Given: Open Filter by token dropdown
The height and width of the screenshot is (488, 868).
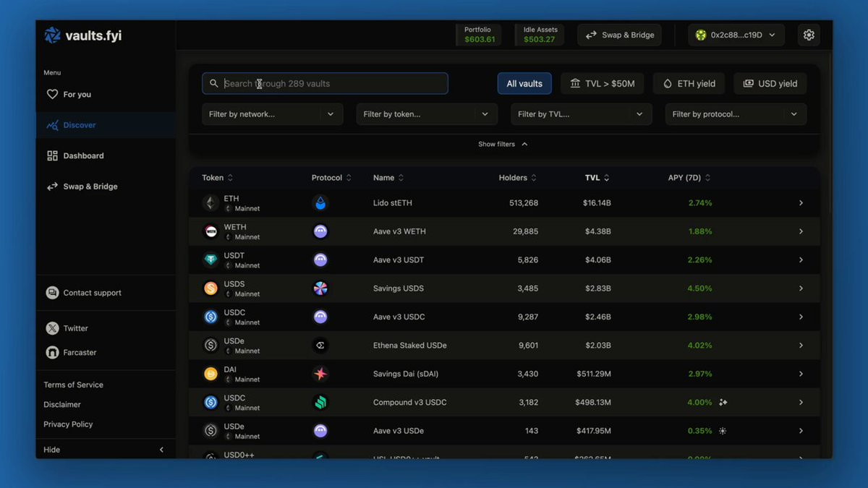Looking at the screenshot, I should tap(427, 114).
